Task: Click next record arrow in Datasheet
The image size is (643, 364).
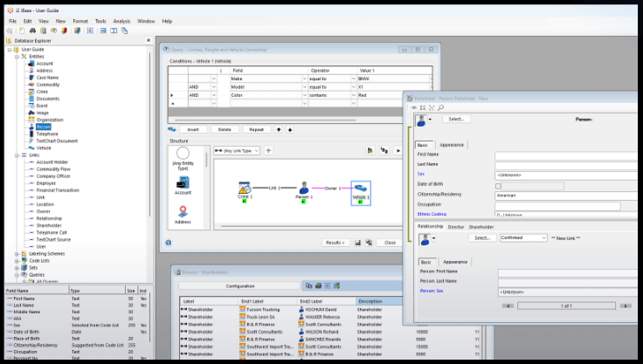Action: click(x=626, y=306)
